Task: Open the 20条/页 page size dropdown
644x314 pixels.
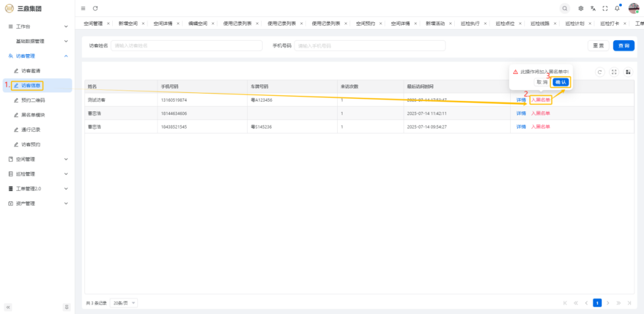Action: (x=124, y=303)
